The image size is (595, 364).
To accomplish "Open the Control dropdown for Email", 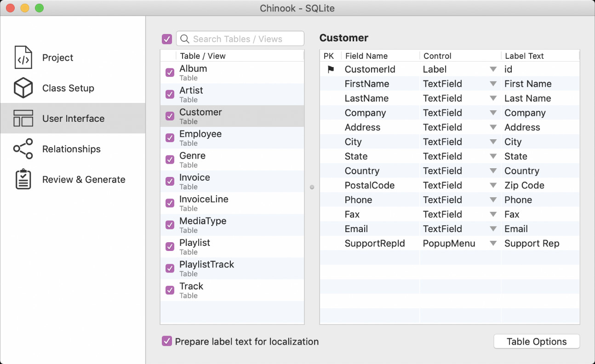I will pos(493,229).
